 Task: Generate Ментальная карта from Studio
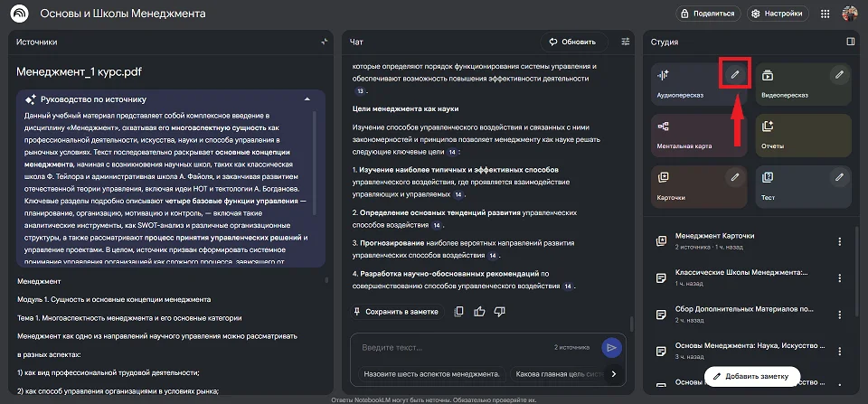click(696, 134)
